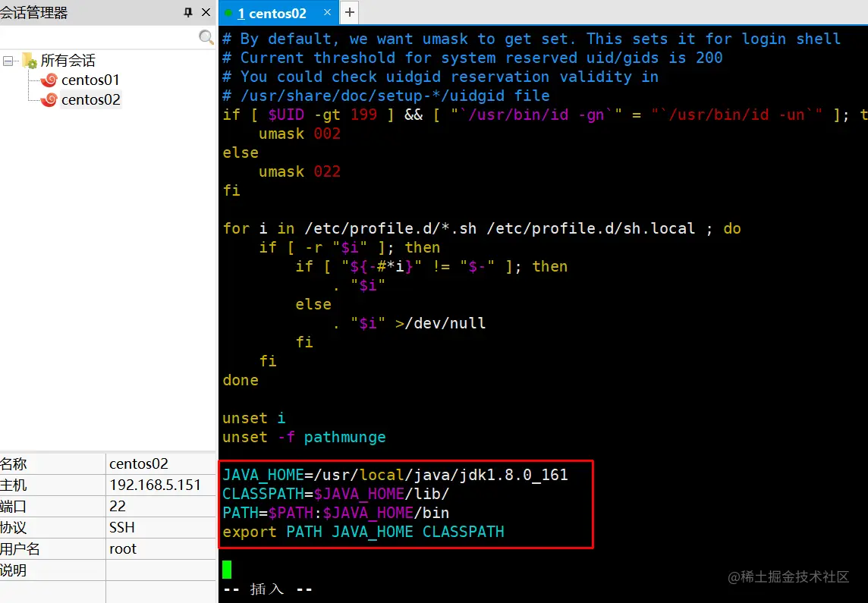The image size is (868, 603).
Task: Click the PATH=$PATH:$JAVA_HOME/bin line
Action: 336,513
